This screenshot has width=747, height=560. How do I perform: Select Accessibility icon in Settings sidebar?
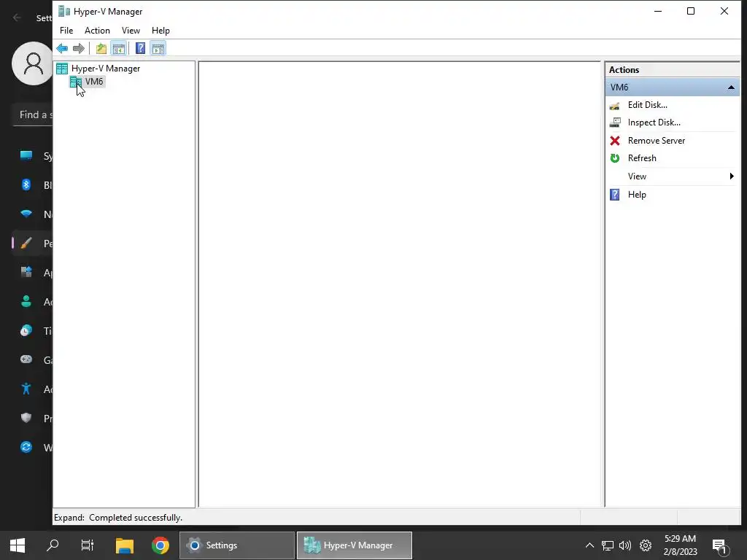(x=26, y=389)
